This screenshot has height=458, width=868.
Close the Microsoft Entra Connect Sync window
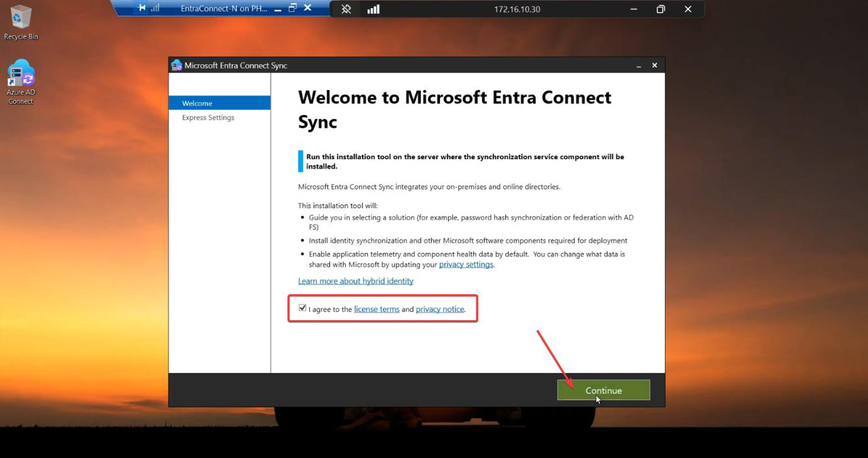[654, 65]
